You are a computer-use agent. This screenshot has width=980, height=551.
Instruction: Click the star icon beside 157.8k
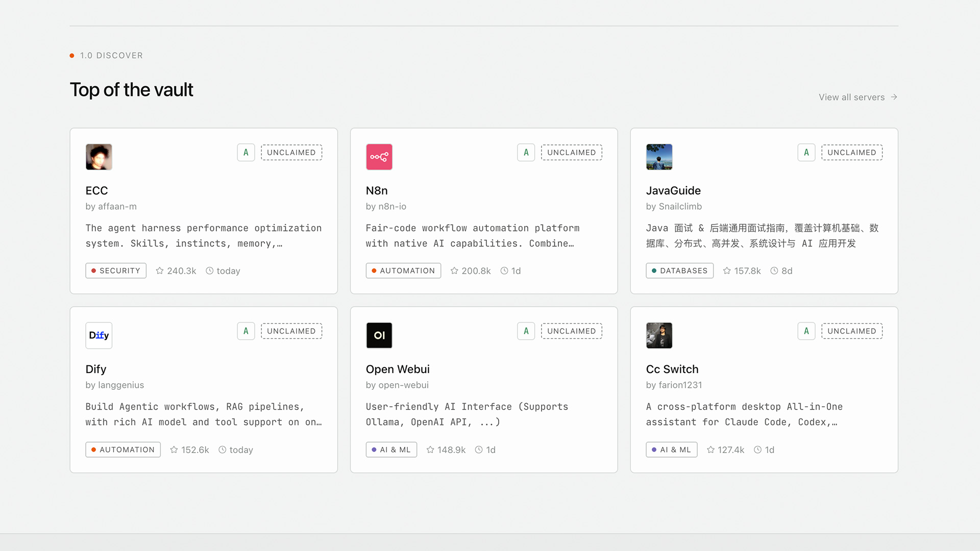click(x=727, y=271)
